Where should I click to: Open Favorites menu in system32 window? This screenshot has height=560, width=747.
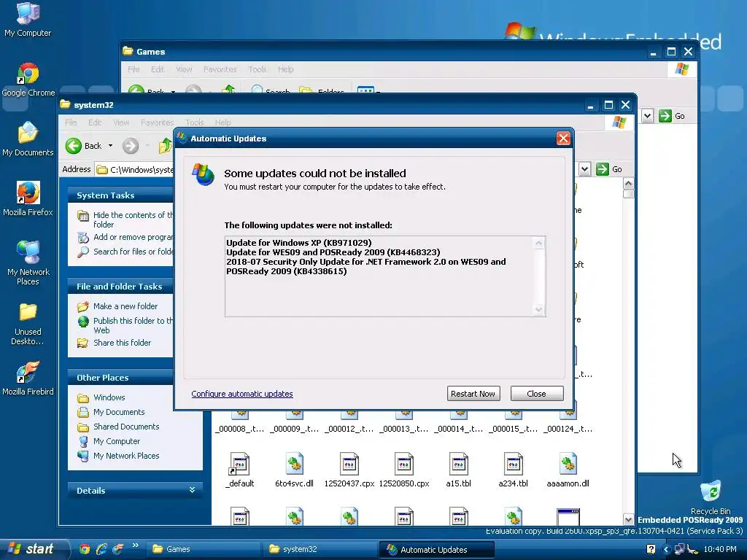[158, 122]
